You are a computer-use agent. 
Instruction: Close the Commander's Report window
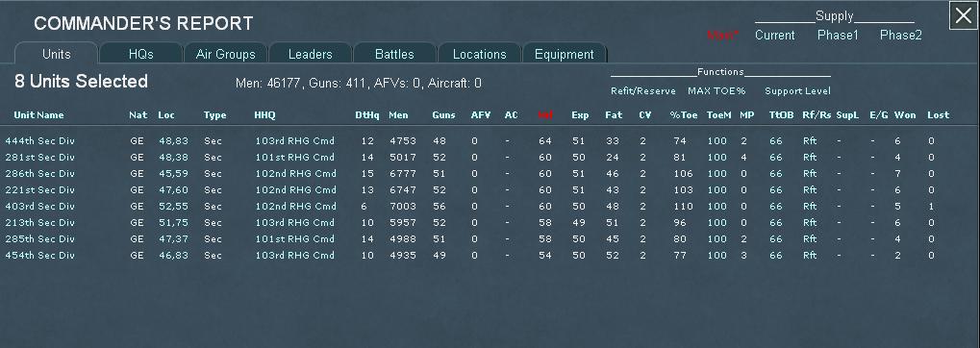pyautogui.click(x=963, y=15)
